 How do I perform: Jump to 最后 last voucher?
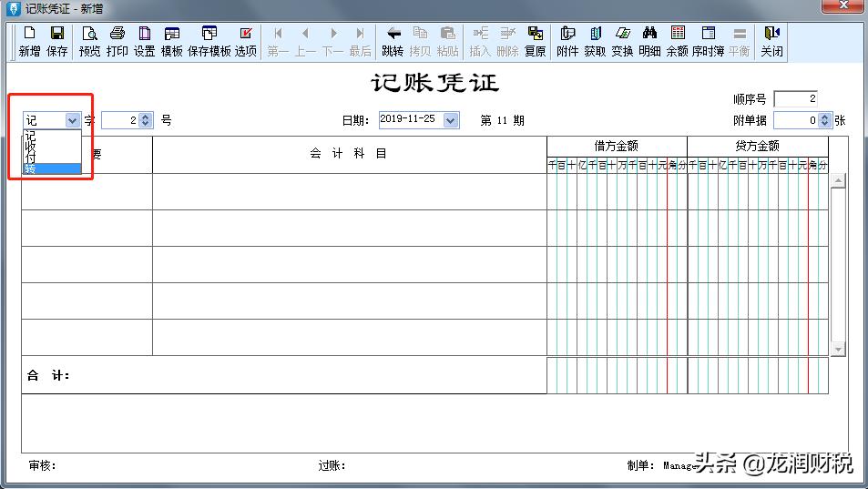(361, 42)
